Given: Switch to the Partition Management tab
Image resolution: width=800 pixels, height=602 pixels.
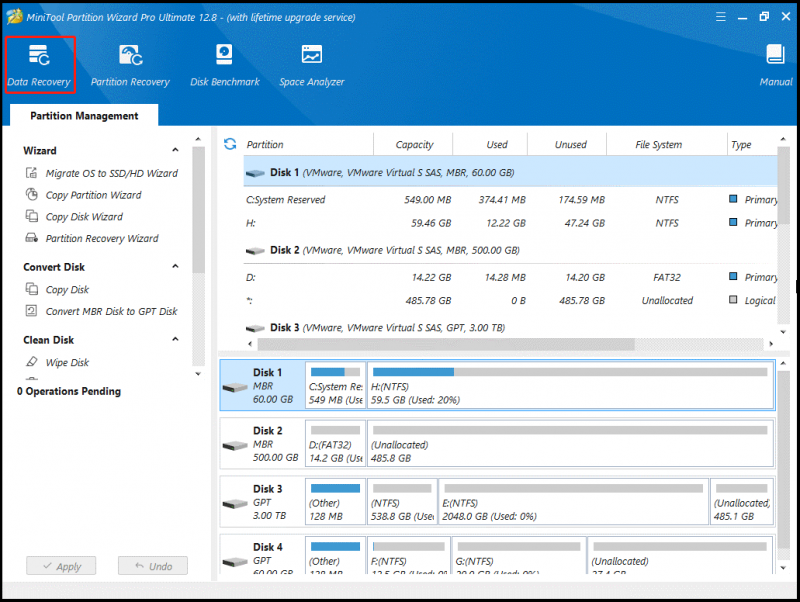Looking at the screenshot, I should (84, 116).
